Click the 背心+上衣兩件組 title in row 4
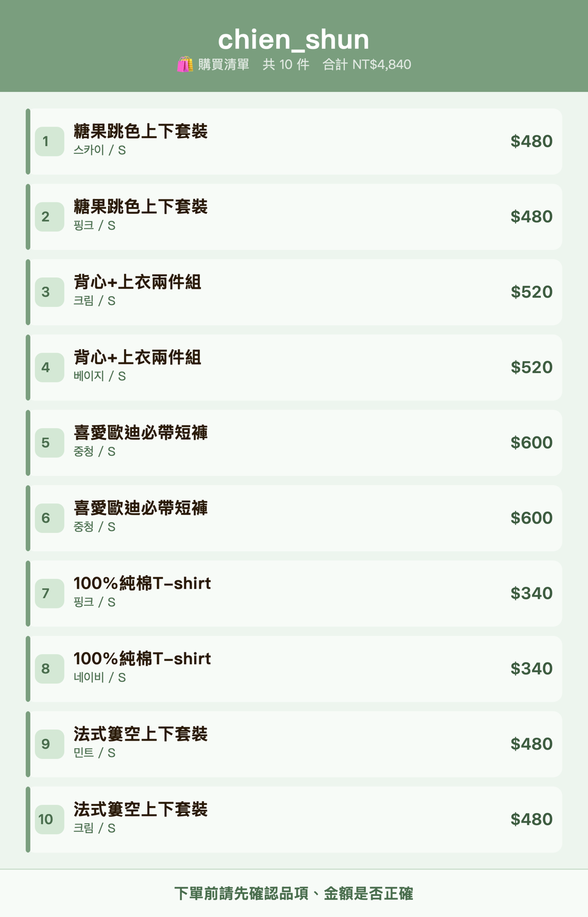The height and width of the screenshot is (917, 588). click(137, 357)
